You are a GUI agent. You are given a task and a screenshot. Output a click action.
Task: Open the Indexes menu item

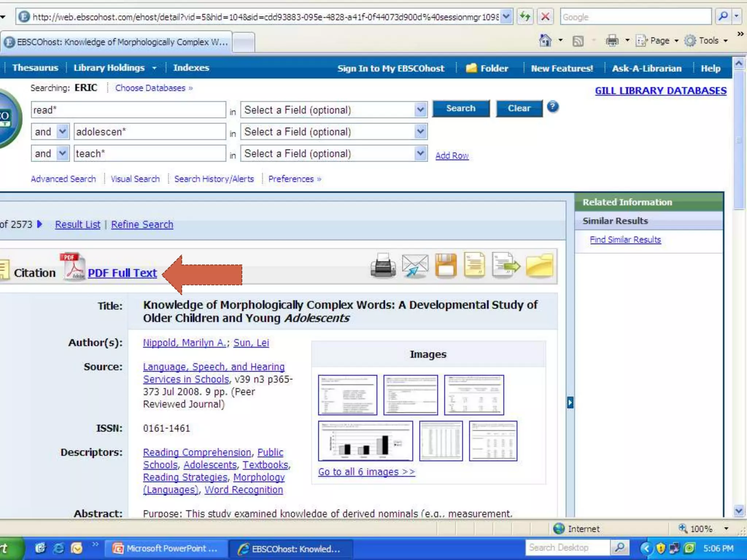click(191, 68)
